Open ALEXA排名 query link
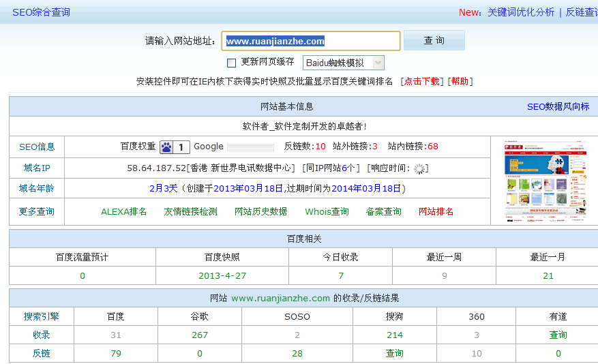 [123, 211]
